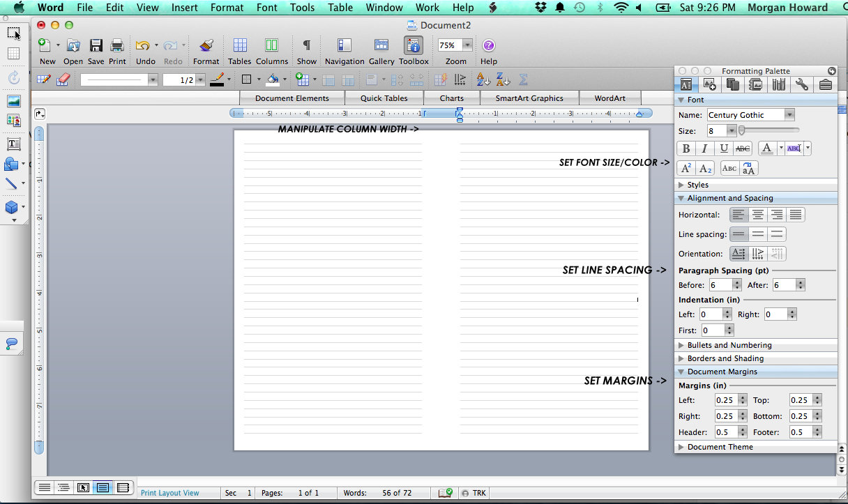Save the document with Save icon

(96, 45)
